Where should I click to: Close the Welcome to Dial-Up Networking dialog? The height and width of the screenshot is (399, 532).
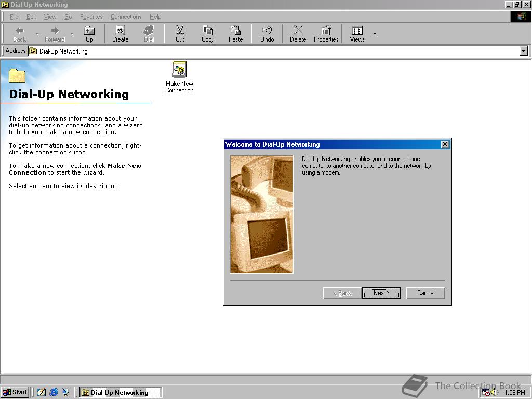coord(445,144)
